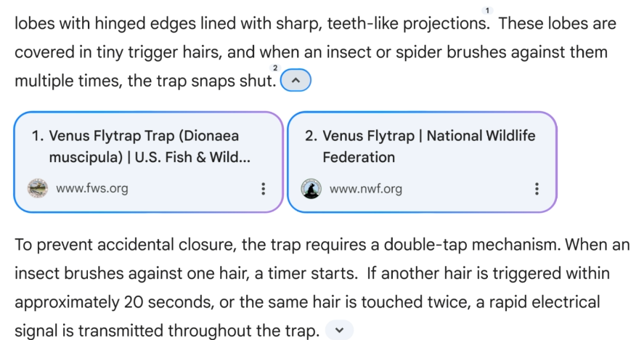Image resolution: width=644 pixels, height=340 pixels.
Task: Click the "lobes with hinged edges" line
Action: (x=105, y=23)
